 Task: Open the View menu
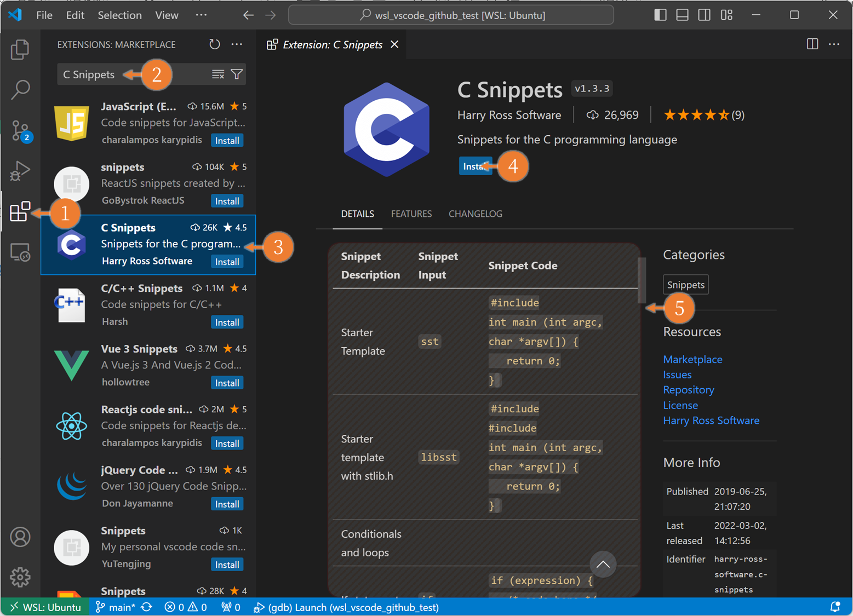167,15
